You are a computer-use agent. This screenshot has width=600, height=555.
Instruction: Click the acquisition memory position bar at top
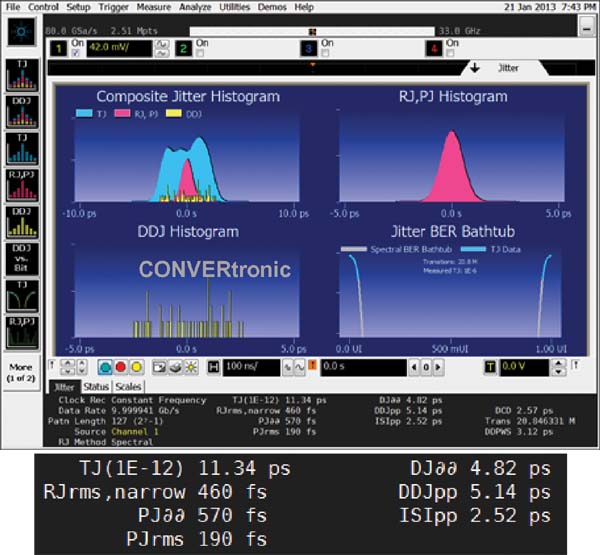tap(312, 31)
